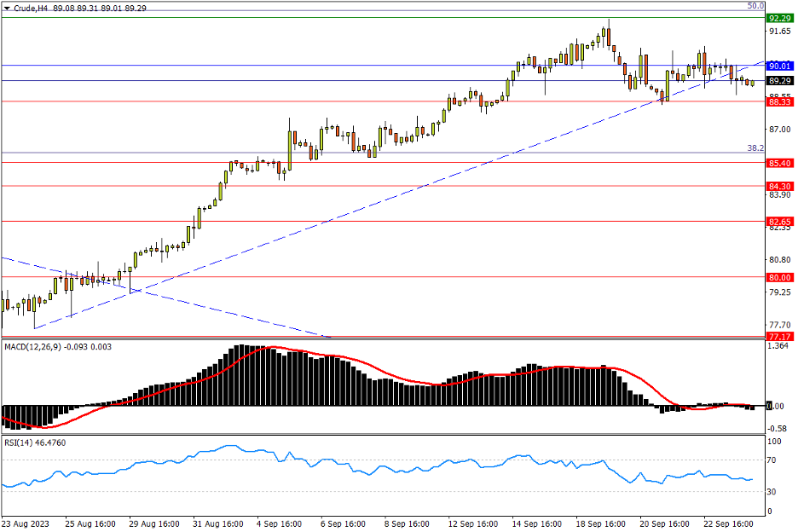Select the red 77.17 level tag
Viewport: 798px width, 532px height.
[x=778, y=338]
